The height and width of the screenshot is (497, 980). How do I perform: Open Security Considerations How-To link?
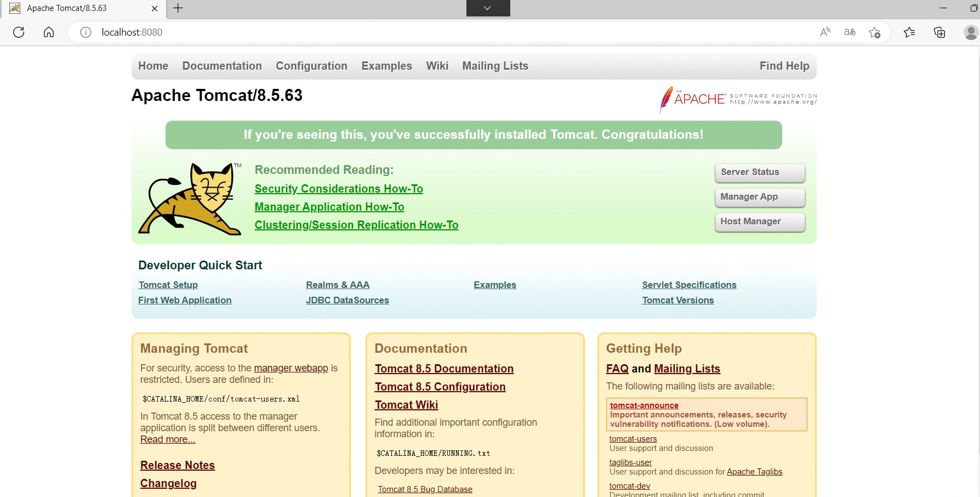pyautogui.click(x=339, y=189)
